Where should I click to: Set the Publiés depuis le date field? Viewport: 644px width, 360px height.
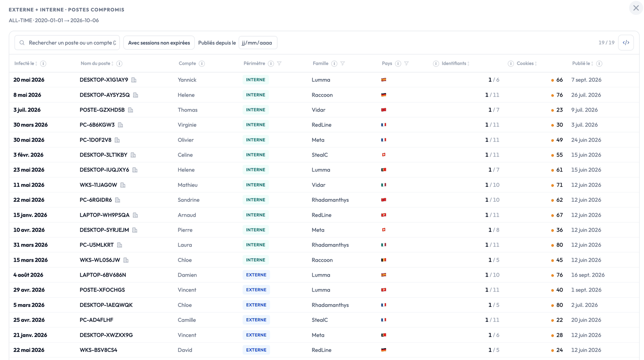(258, 43)
